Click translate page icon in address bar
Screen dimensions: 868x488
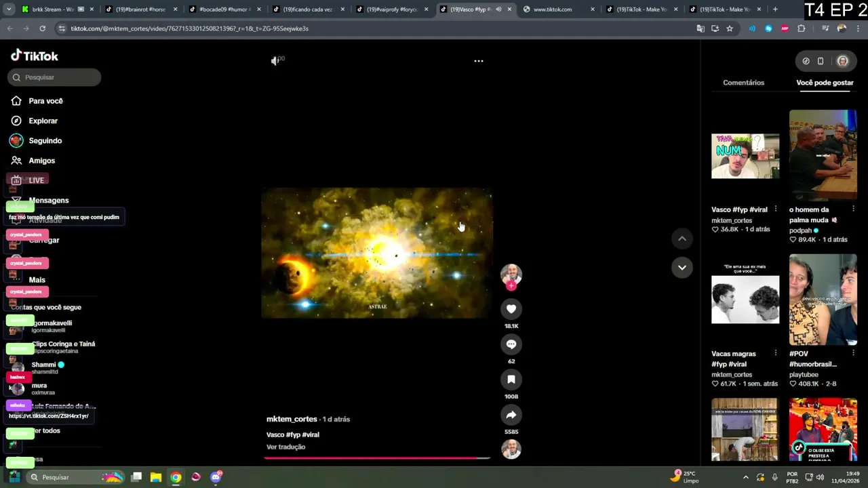[x=701, y=28]
